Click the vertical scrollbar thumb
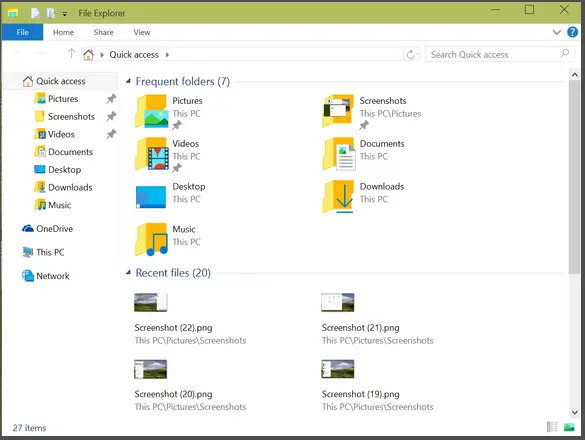Screen dimensions: 585x440 coord(575,177)
